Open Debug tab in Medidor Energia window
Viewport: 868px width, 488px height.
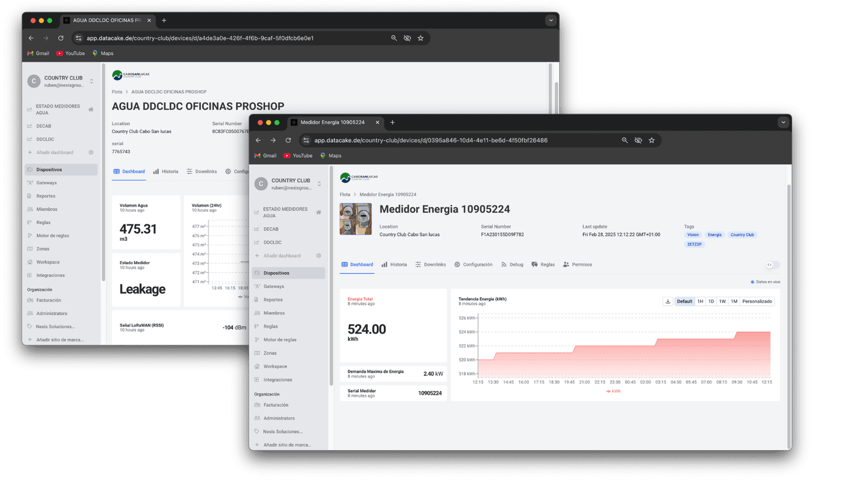tap(512, 265)
